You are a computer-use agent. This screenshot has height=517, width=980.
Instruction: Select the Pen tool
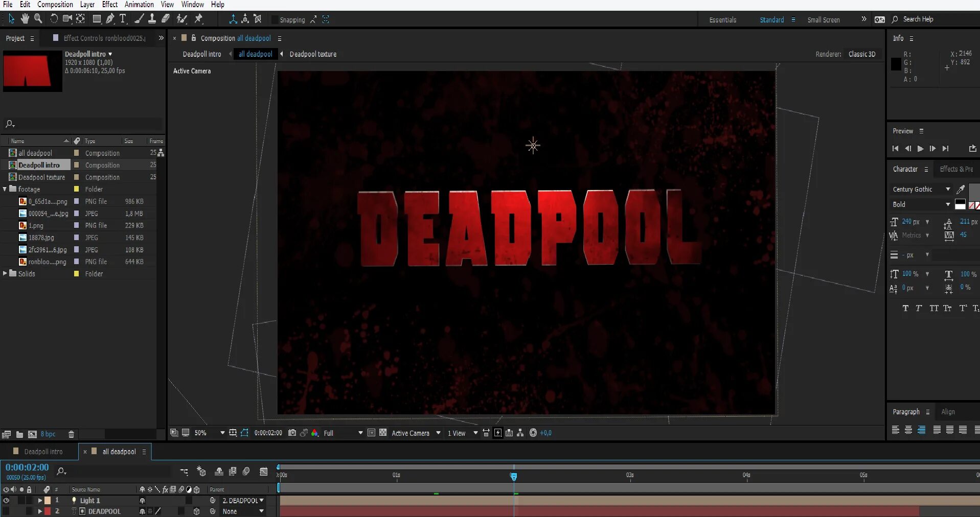pos(110,19)
